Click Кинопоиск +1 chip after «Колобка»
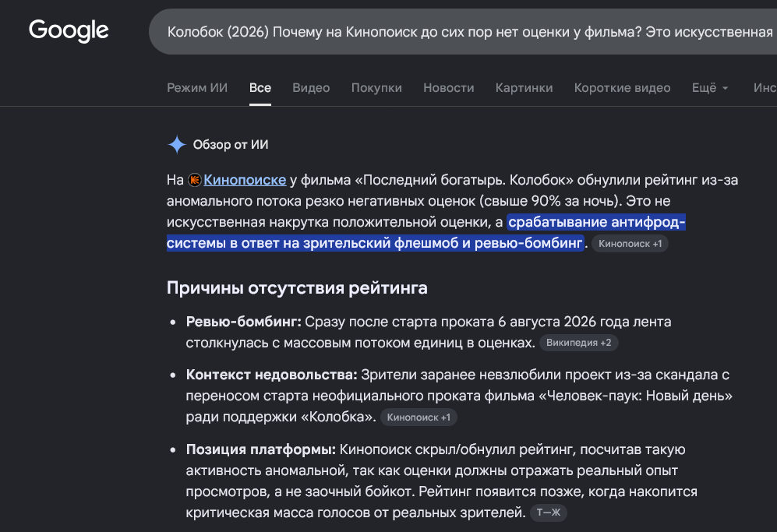The width and height of the screenshot is (777, 532). click(419, 417)
